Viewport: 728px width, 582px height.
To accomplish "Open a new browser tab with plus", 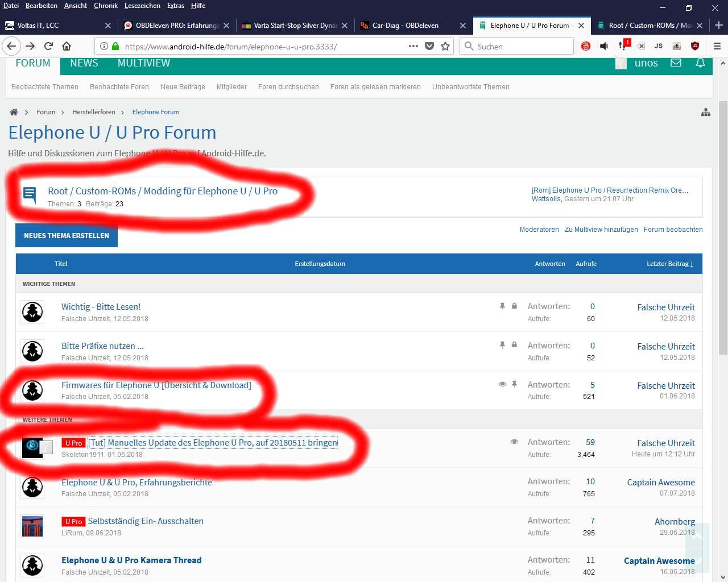I will (718, 25).
